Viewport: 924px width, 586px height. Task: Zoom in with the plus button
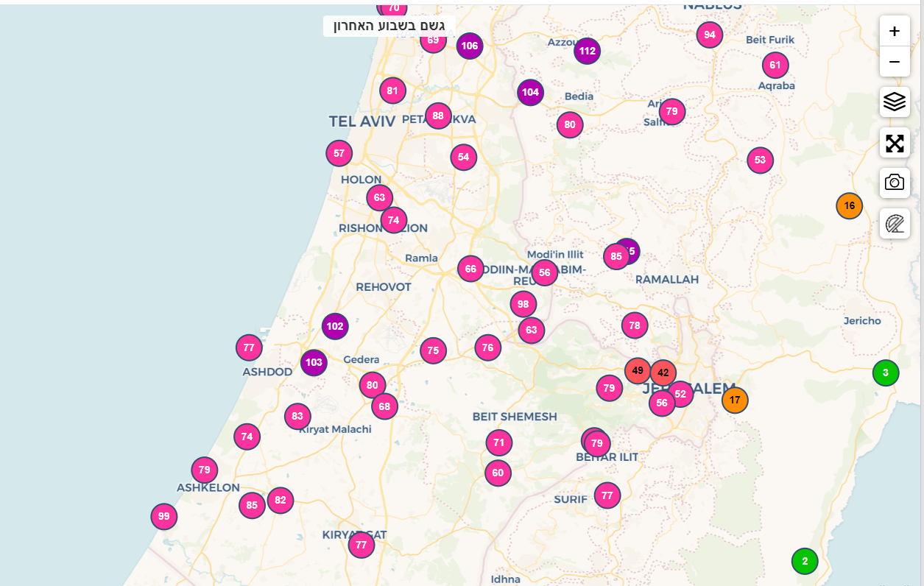(x=895, y=31)
